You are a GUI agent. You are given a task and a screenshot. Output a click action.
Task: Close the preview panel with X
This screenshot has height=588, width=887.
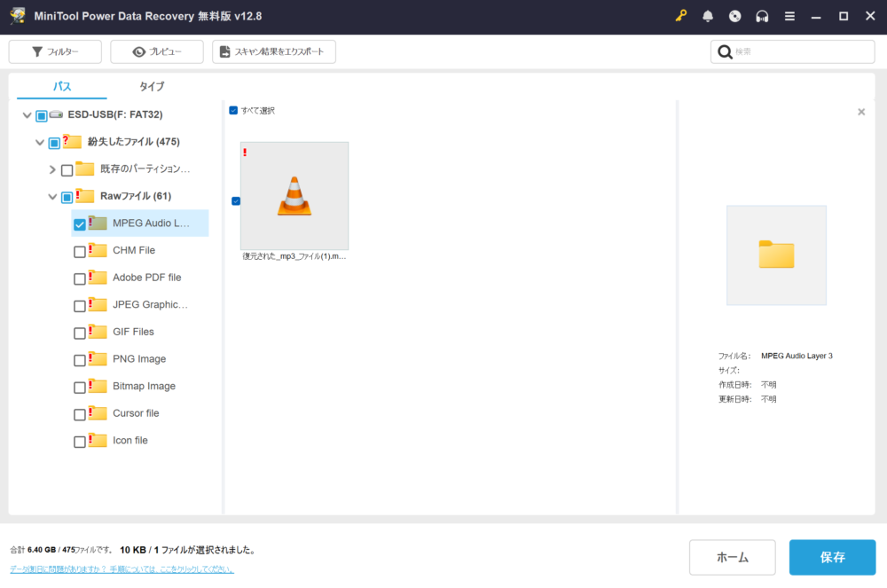point(861,113)
